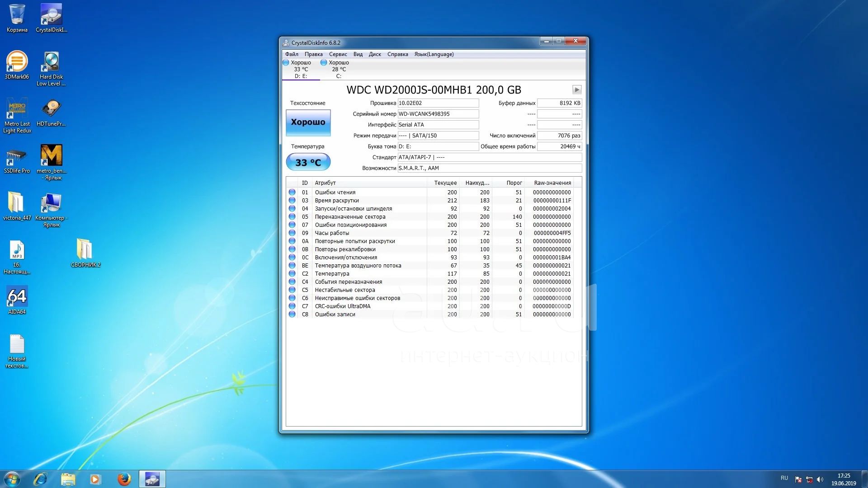Viewport: 868px width, 488px height.
Task: Open the Язык(Language) menu
Action: pos(434,54)
